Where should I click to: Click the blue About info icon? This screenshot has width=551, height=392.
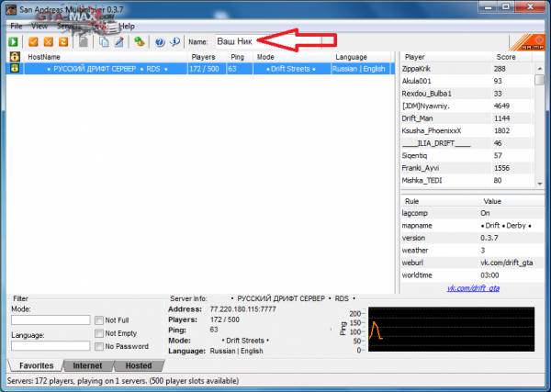click(x=175, y=42)
